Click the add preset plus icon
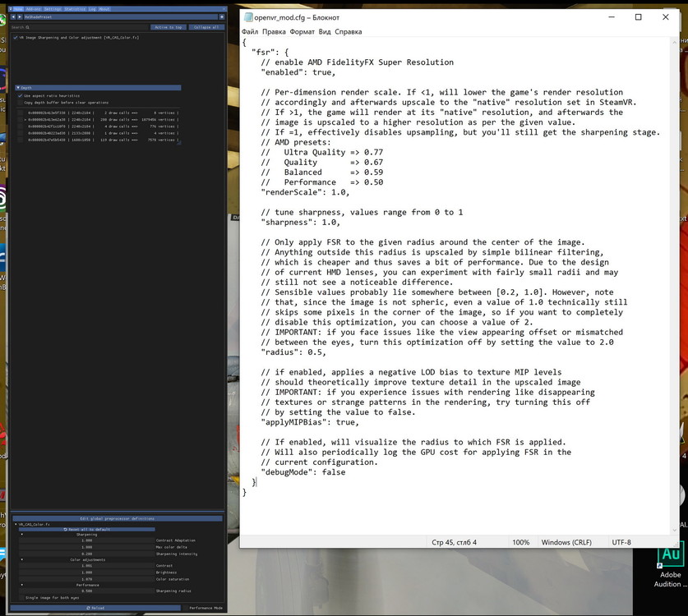The width and height of the screenshot is (688, 616). [x=222, y=16]
